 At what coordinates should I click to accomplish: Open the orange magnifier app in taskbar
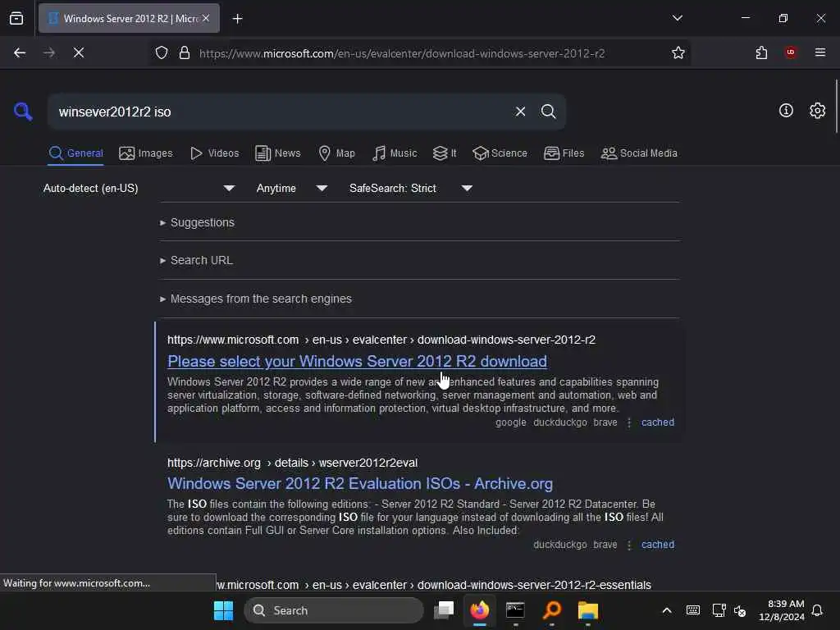click(x=552, y=610)
